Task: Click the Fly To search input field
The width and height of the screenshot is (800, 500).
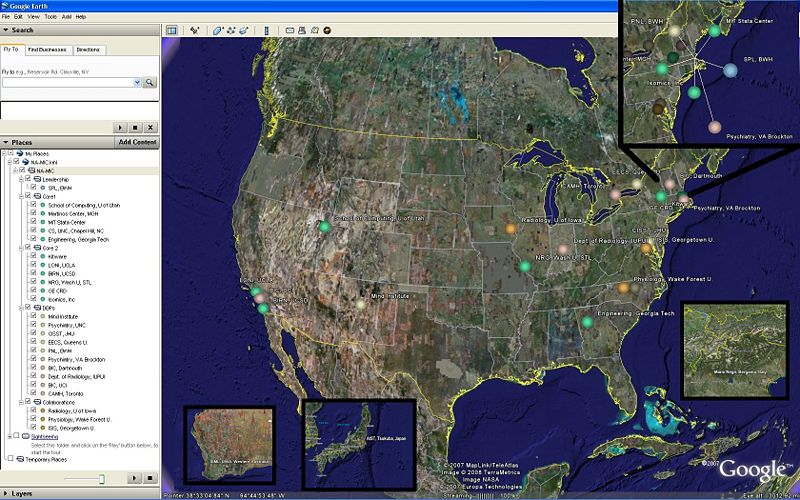Action: pos(67,82)
